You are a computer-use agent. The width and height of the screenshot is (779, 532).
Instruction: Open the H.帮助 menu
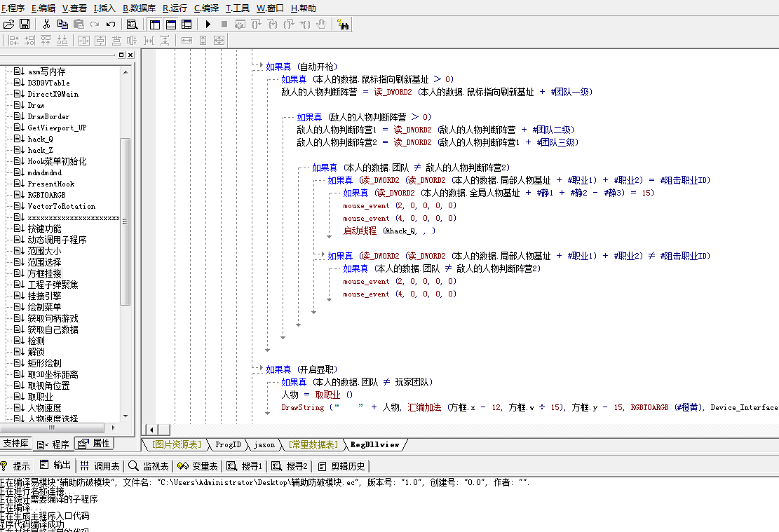tap(303, 8)
